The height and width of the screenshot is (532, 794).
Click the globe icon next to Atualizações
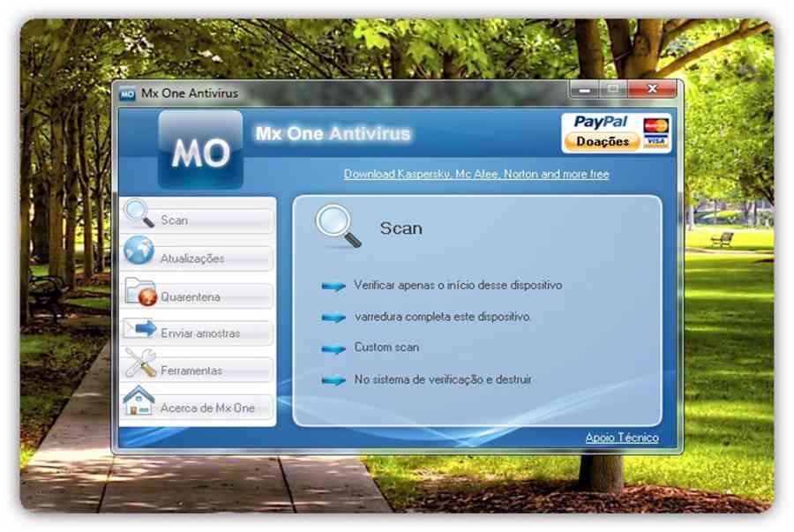coord(139,251)
